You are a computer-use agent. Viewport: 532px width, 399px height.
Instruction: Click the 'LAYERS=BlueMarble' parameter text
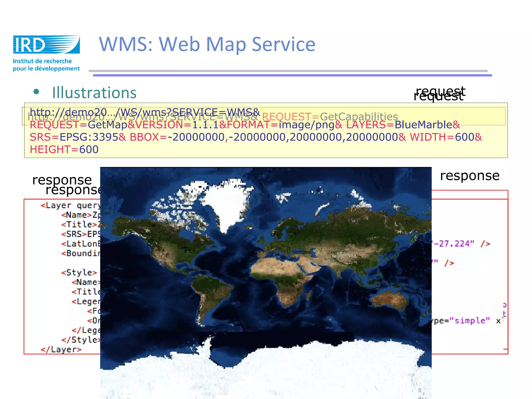(x=399, y=125)
